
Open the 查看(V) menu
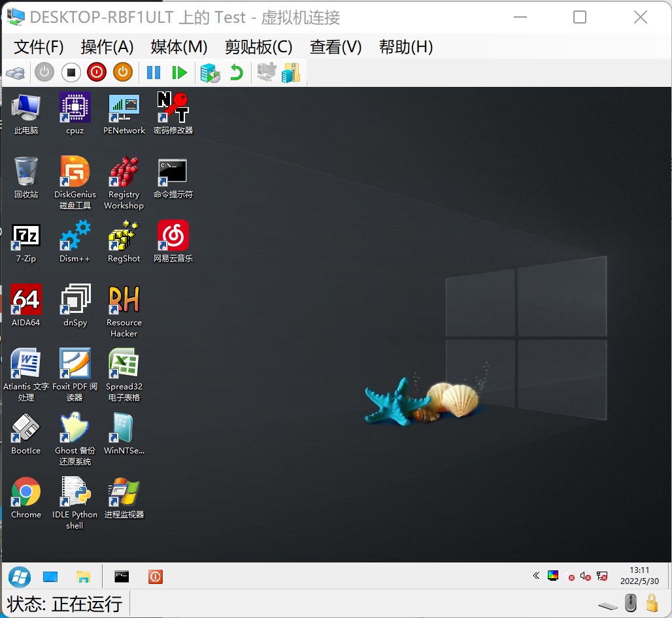335,47
